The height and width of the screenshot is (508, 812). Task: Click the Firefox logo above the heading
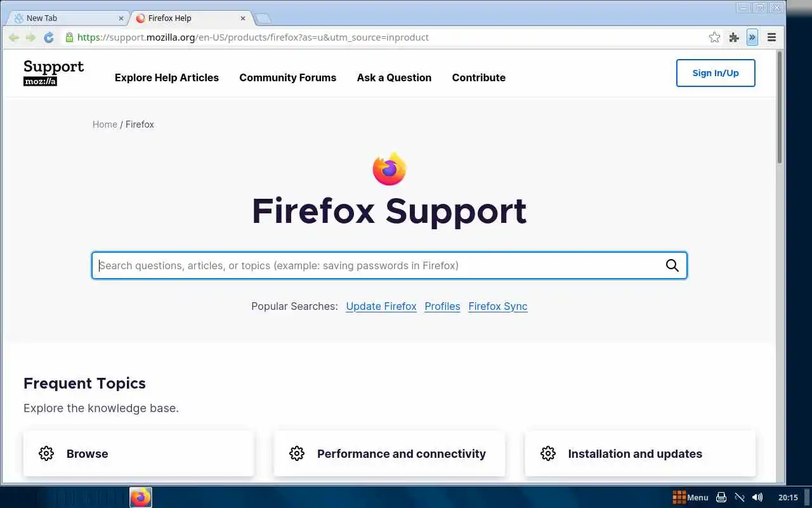[x=389, y=169]
